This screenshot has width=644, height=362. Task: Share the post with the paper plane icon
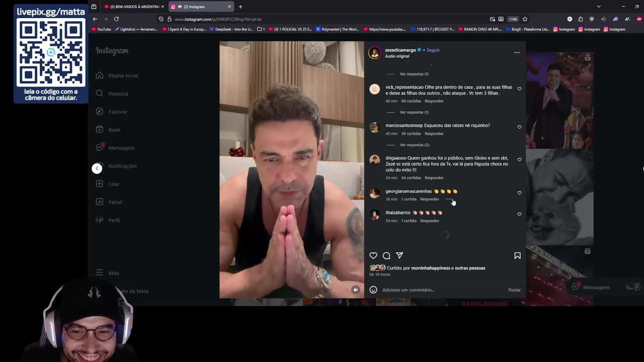point(399,255)
